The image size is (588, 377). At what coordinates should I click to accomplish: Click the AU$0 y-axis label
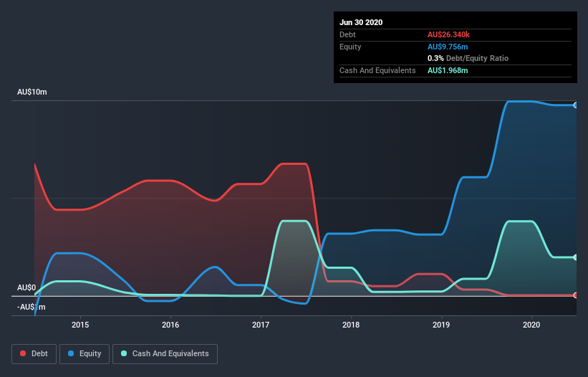pyautogui.click(x=26, y=287)
